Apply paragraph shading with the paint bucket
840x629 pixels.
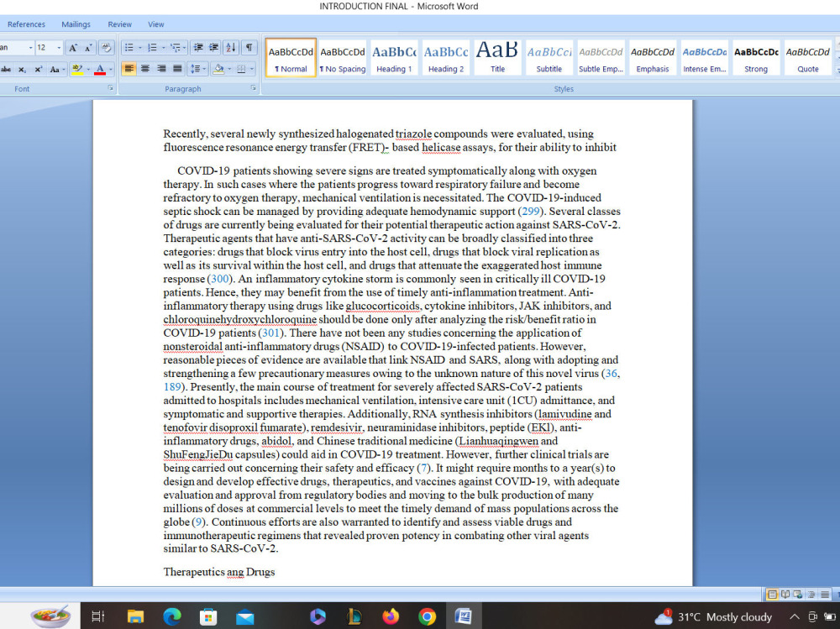[218, 69]
